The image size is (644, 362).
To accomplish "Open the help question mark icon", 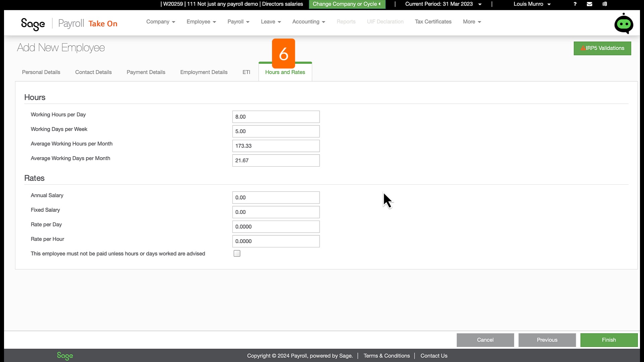I will coord(575,4).
